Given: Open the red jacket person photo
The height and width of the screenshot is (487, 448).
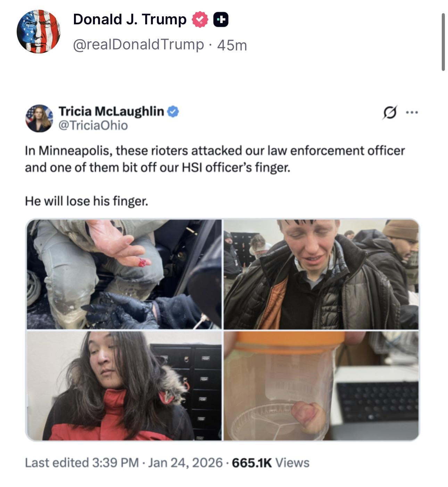Looking at the screenshot, I should 124,385.
